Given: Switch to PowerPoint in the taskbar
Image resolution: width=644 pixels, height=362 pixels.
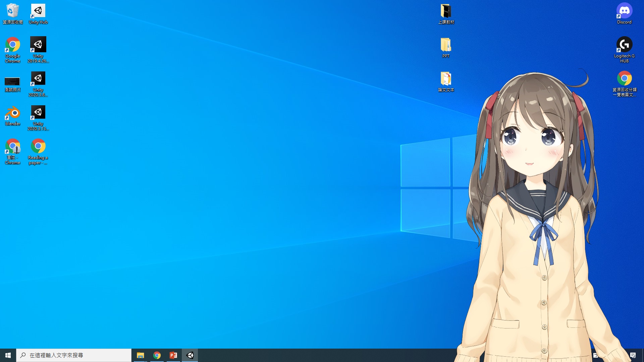Looking at the screenshot, I should coord(173,355).
